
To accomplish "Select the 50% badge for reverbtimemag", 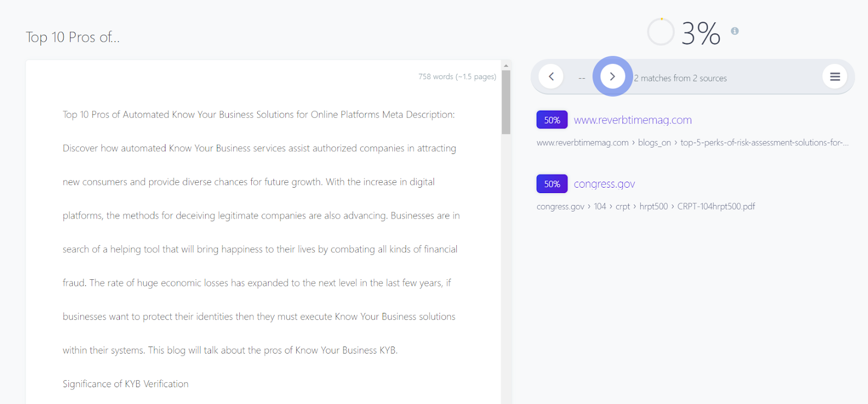I will tap(552, 120).
